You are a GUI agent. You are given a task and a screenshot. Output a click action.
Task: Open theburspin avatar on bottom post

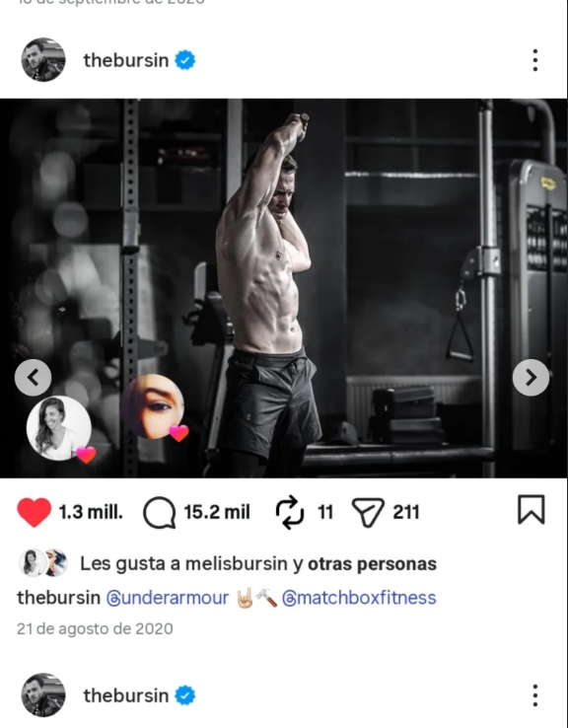coord(43,695)
